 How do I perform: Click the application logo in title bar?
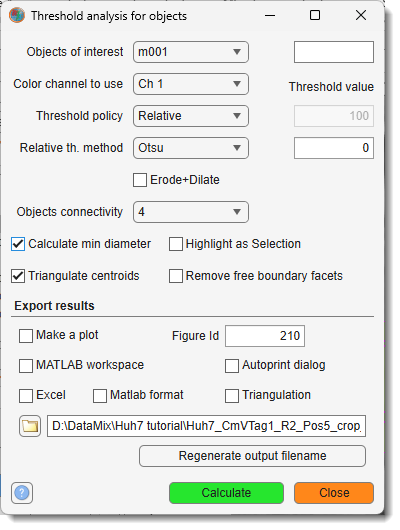coord(17,16)
